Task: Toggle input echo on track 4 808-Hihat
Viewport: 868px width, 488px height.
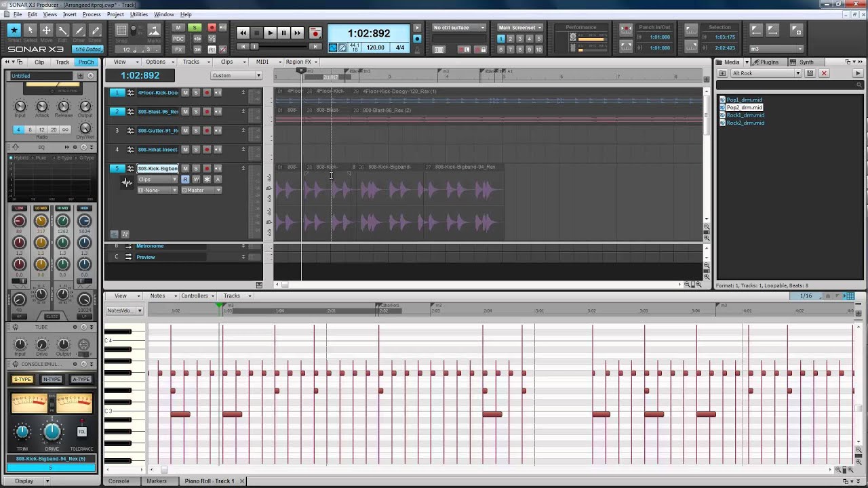Action: (x=218, y=150)
